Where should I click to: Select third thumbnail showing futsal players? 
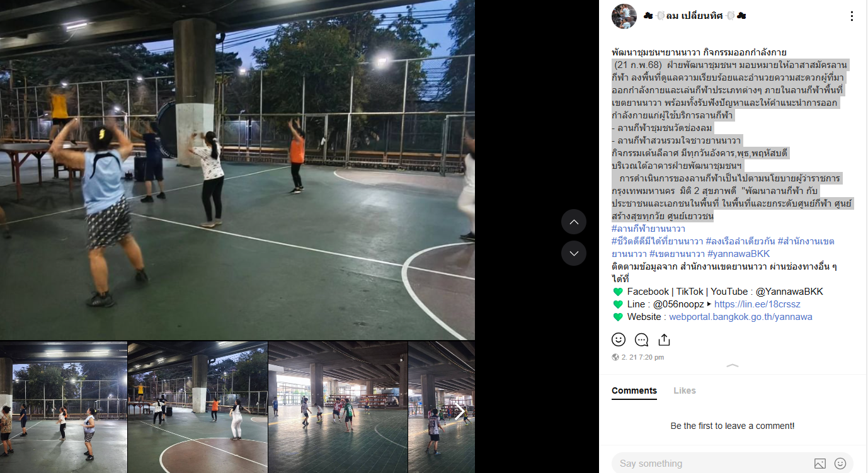(x=338, y=407)
